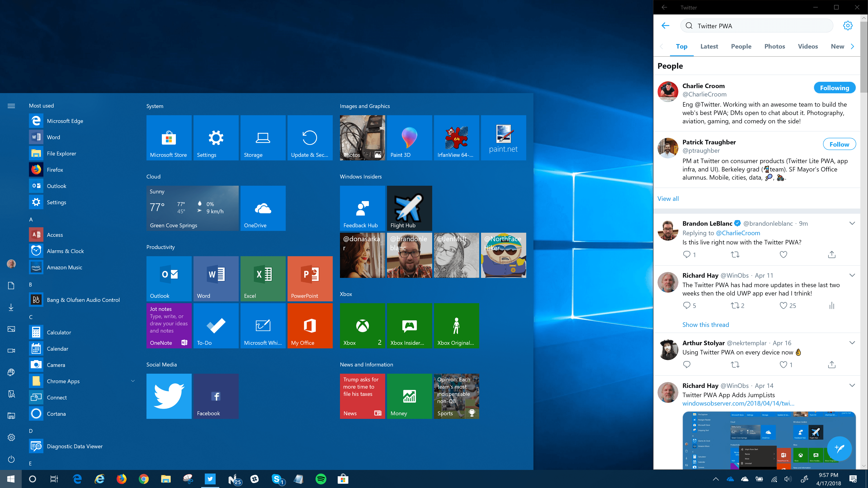Open the My Office tile
The height and width of the screenshot is (488, 868).
310,326
